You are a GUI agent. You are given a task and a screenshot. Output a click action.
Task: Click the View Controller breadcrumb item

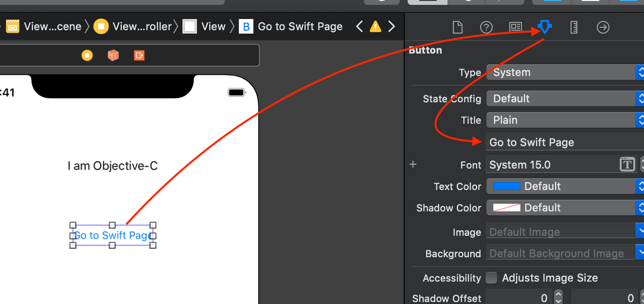point(133,26)
